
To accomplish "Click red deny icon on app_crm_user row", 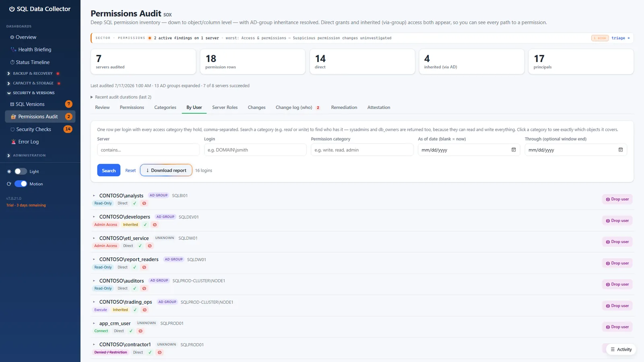I will point(140,331).
